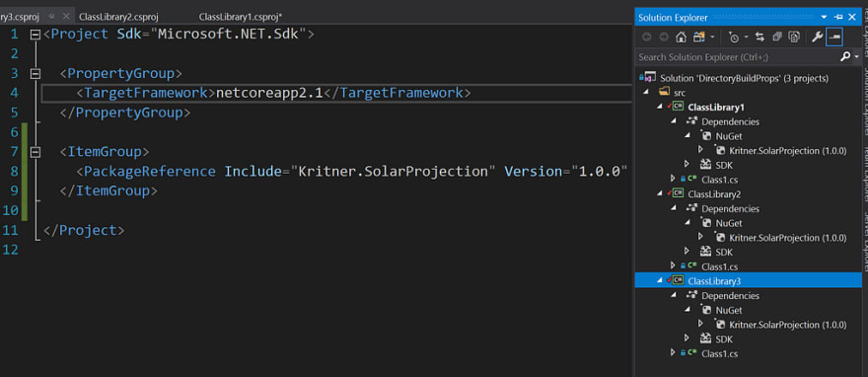Select the ClassLibrary2 project in the tree
Viewport: 868px width, 377px height.
click(x=714, y=193)
